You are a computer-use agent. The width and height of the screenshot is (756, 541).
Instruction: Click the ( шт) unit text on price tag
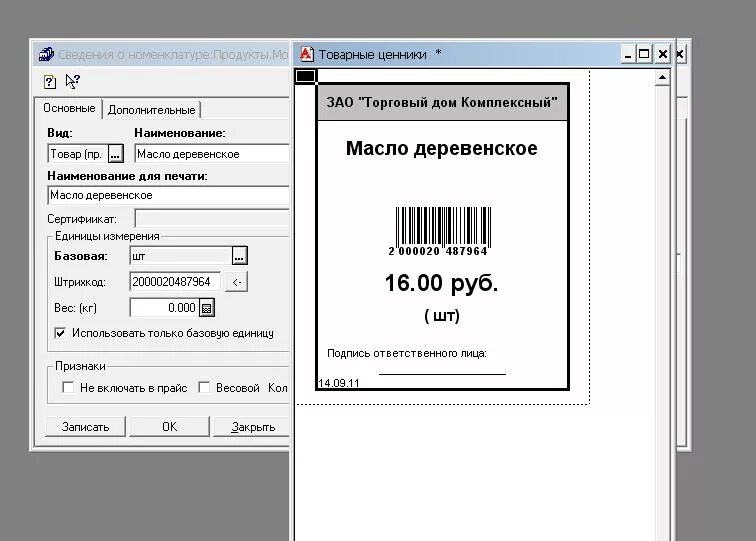click(442, 316)
